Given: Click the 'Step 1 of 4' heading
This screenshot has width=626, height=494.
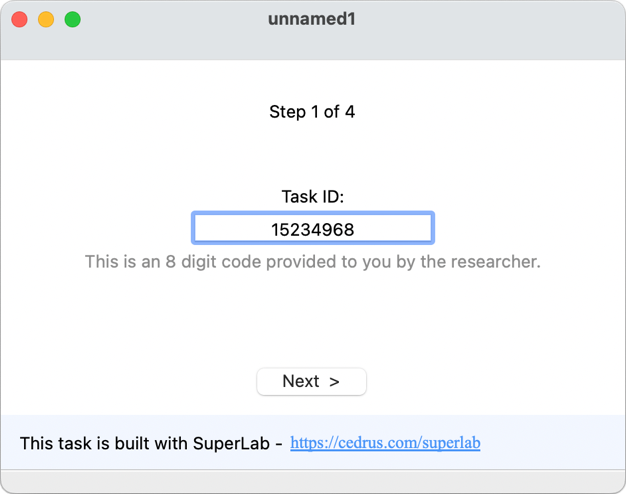Looking at the screenshot, I should click(x=312, y=111).
